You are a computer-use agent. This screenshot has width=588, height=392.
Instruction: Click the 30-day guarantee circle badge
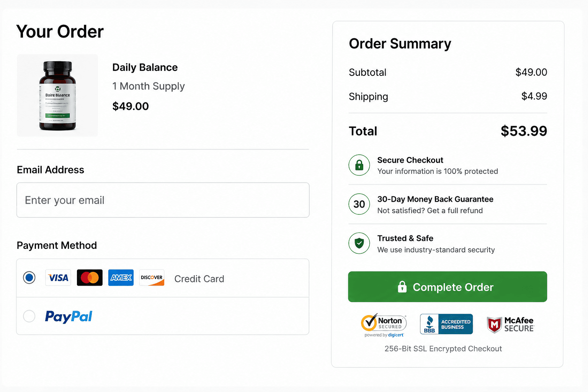click(359, 204)
